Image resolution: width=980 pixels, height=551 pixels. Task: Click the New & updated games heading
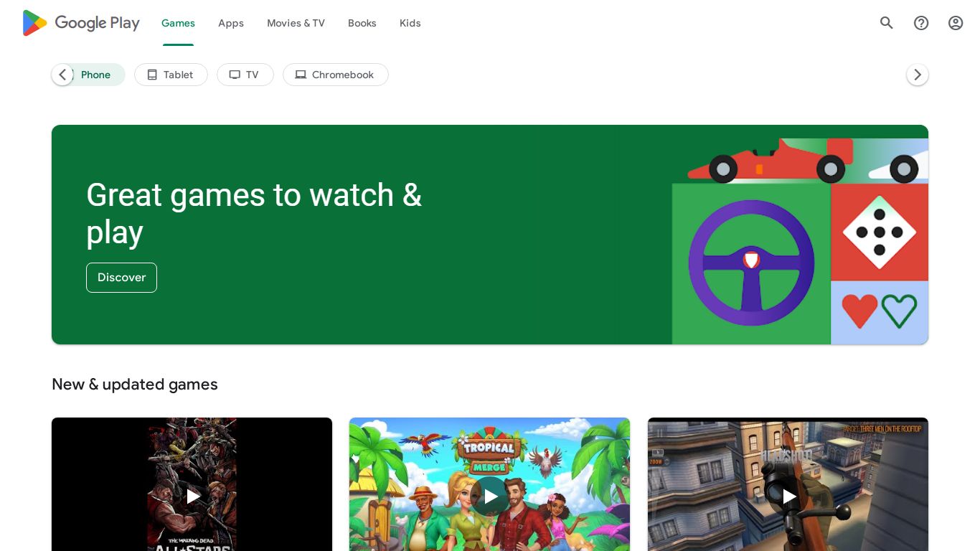[135, 385]
